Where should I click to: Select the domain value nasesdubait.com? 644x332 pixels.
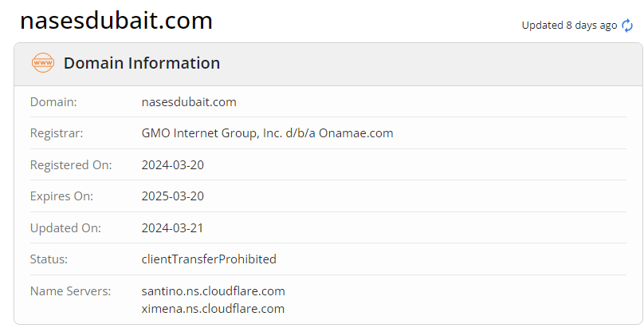[189, 102]
